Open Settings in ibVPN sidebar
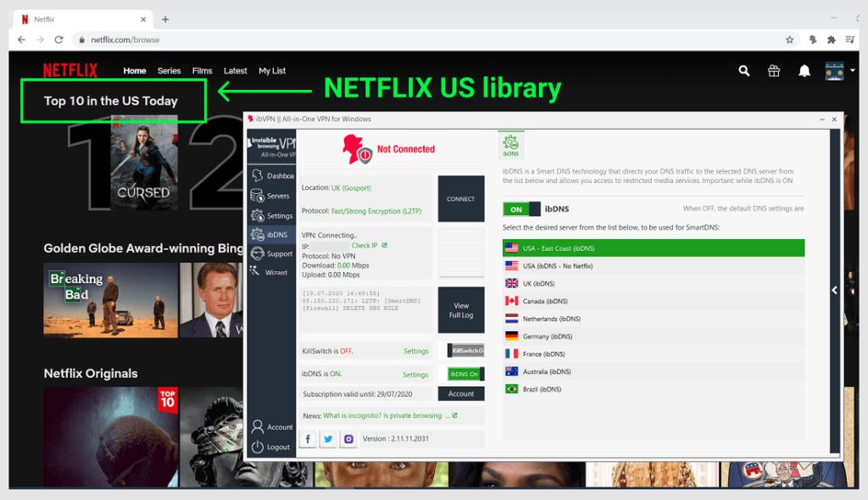Viewport: 868px width, 500px height. [x=272, y=215]
